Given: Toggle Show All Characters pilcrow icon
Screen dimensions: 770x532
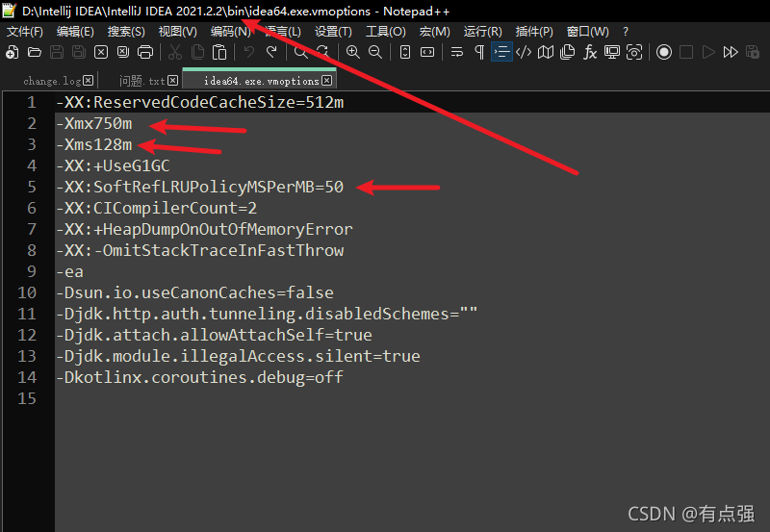Looking at the screenshot, I should coord(479,52).
